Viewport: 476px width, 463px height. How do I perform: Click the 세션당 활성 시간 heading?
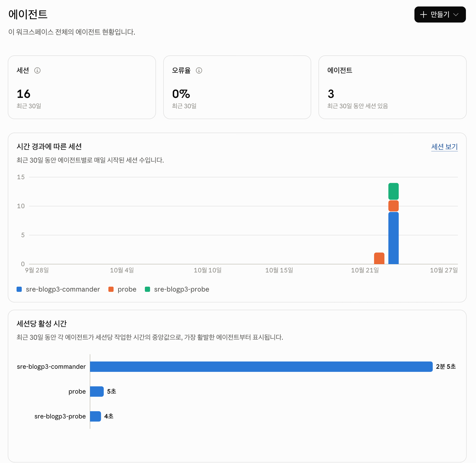[42, 324]
